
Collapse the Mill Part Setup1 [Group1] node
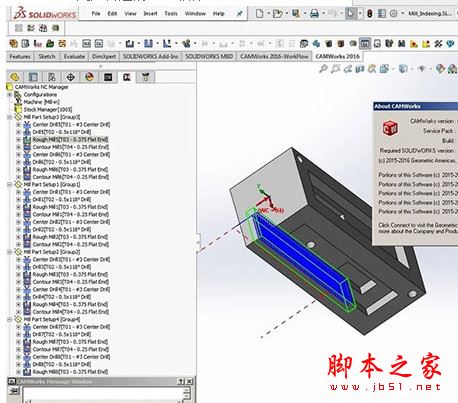pyautogui.click(x=10, y=184)
